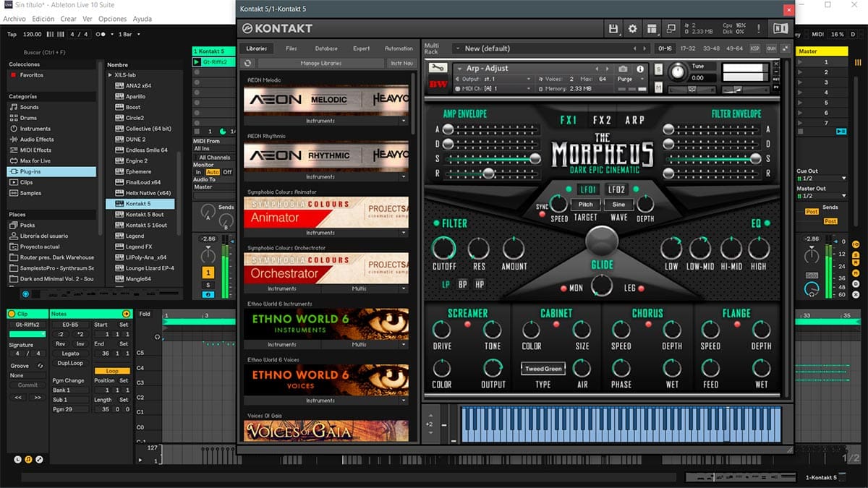This screenshot has width=868, height=488.
Task: Open Cabinet Type Tweed Green selector
Action: pos(543,369)
